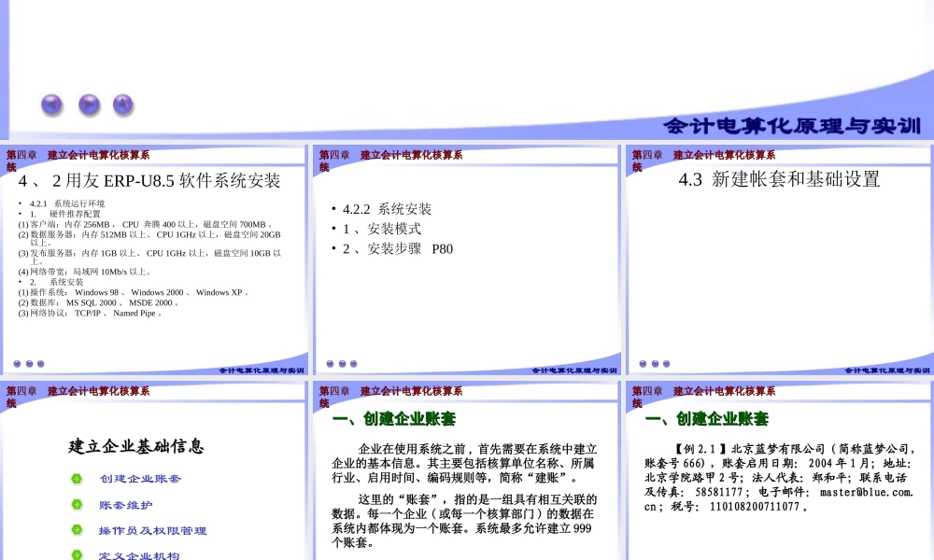Click the home navigation sphere at top
The height and width of the screenshot is (560, 934).
point(121,104)
